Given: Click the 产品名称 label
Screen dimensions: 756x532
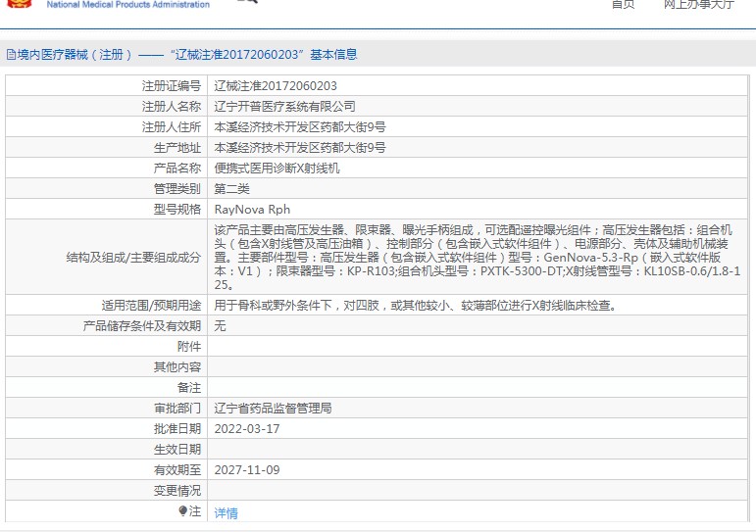Looking at the screenshot, I should pos(176,169).
